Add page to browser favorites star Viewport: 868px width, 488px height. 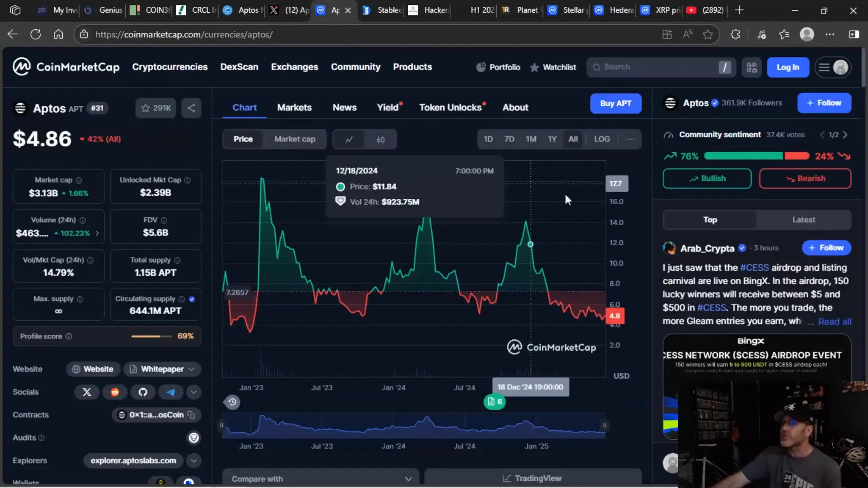coord(708,34)
